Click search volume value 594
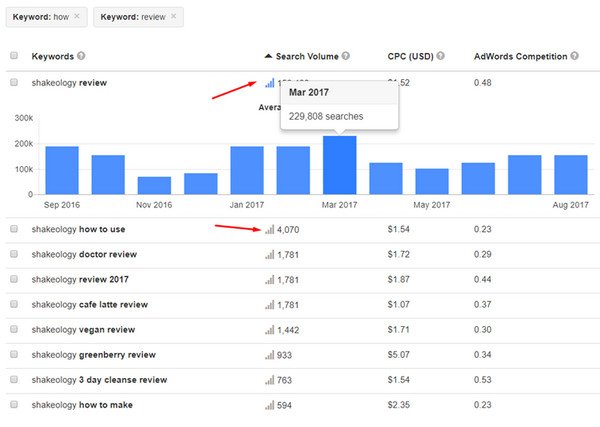The image size is (600, 427). click(284, 405)
